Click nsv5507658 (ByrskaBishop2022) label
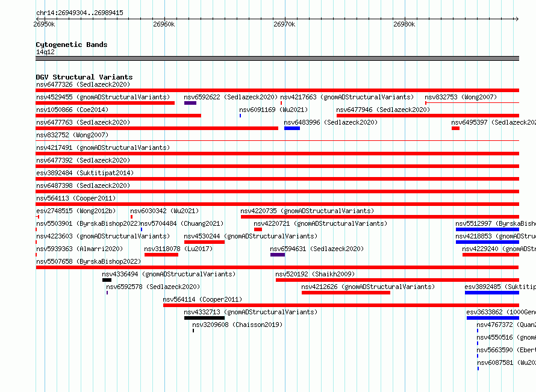Viewport: 536px width, 392px height. click(x=89, y=261)
